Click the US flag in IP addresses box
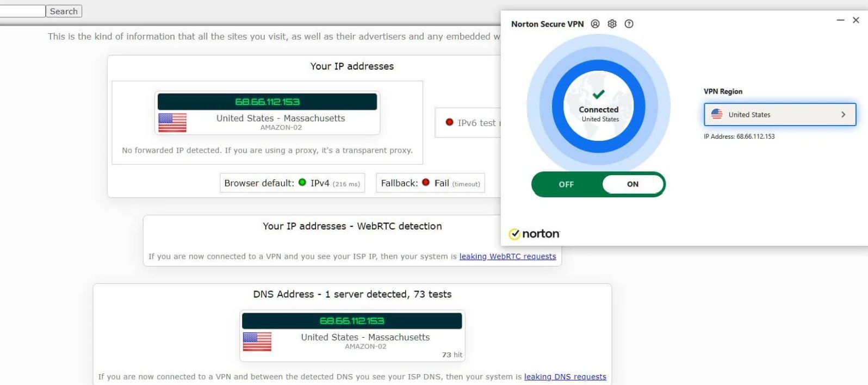This screenshot has width=868, height=385. click(172, 123)
